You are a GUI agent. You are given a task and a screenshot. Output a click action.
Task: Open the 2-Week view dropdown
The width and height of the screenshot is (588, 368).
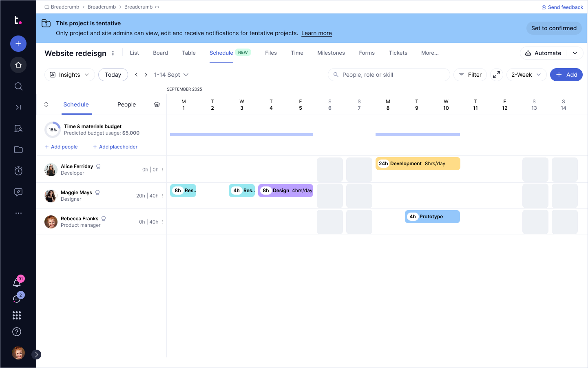pyautogui.click(x=526, y=75)
